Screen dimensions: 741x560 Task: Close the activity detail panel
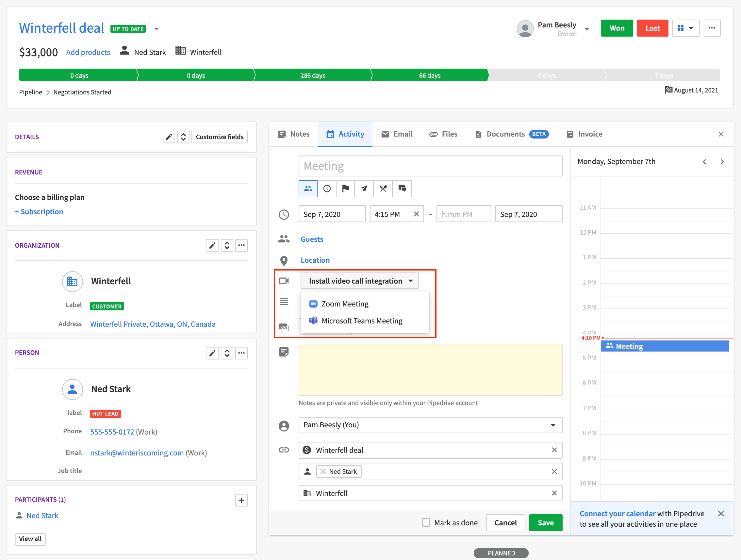tap(721, 134)
